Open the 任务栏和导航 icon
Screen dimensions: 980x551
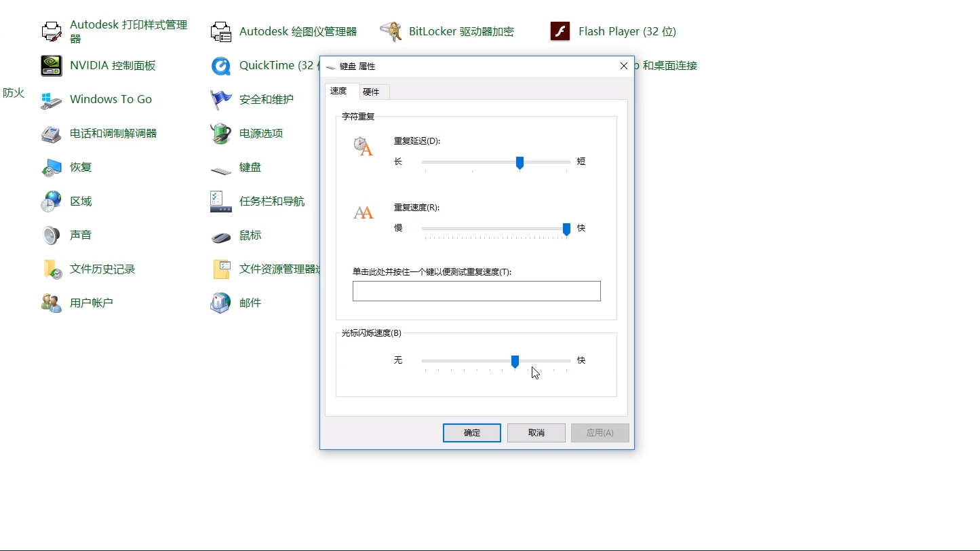(x=221, y=201)
